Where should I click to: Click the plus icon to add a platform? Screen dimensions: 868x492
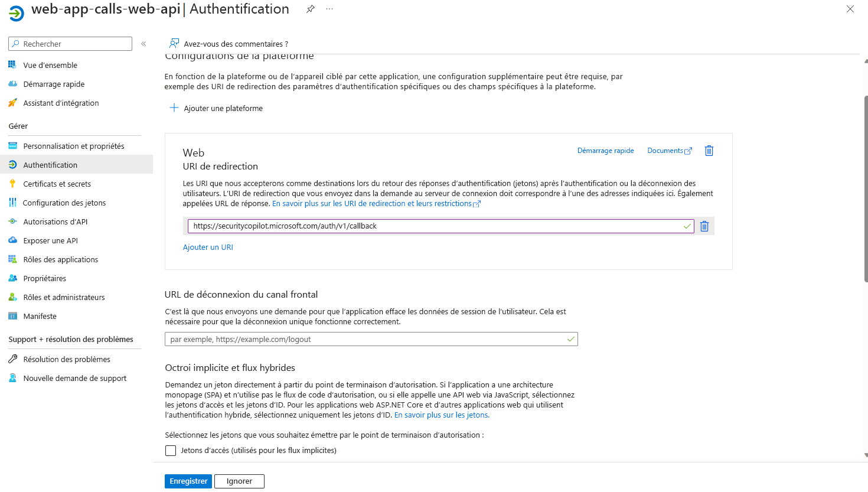point(174,107)
